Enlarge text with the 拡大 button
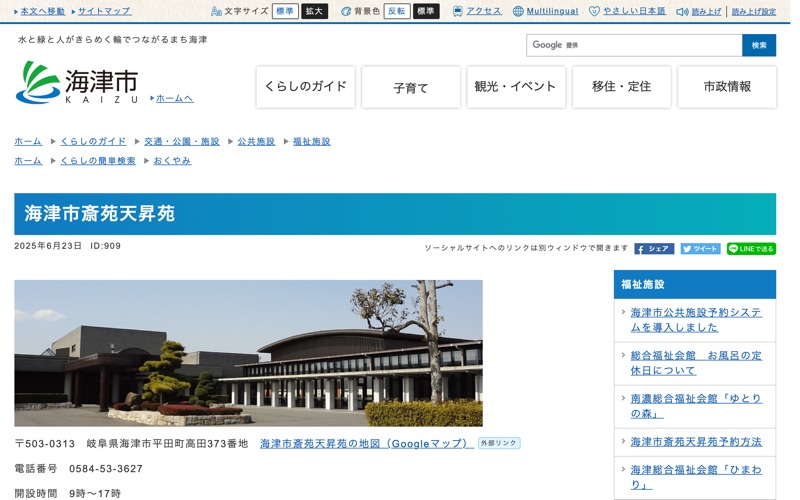The image size is (800, 500). (x=314, y=11)
